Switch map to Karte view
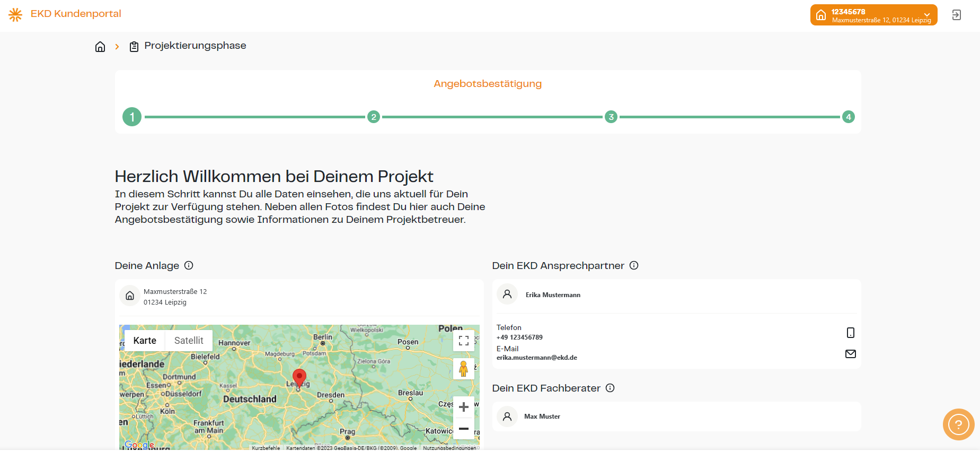This screenshot has height=451, width=980. pyautogui.click(x=145, y=341)
